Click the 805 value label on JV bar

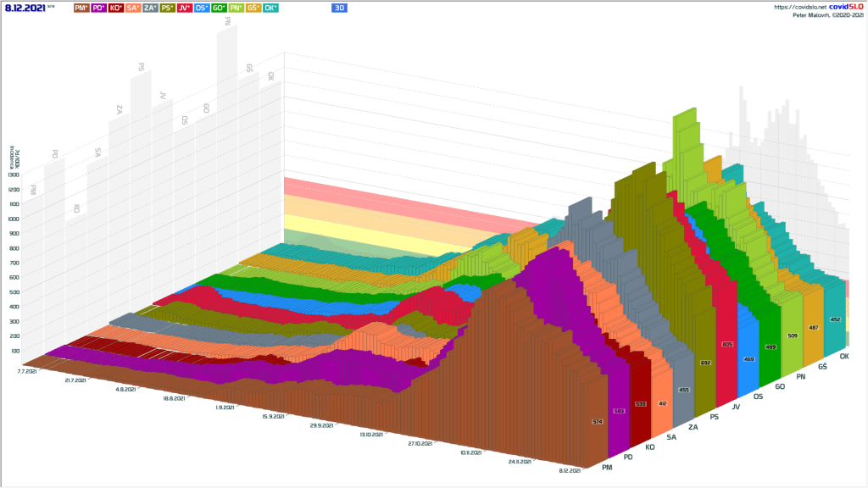(x=726, y=345)
